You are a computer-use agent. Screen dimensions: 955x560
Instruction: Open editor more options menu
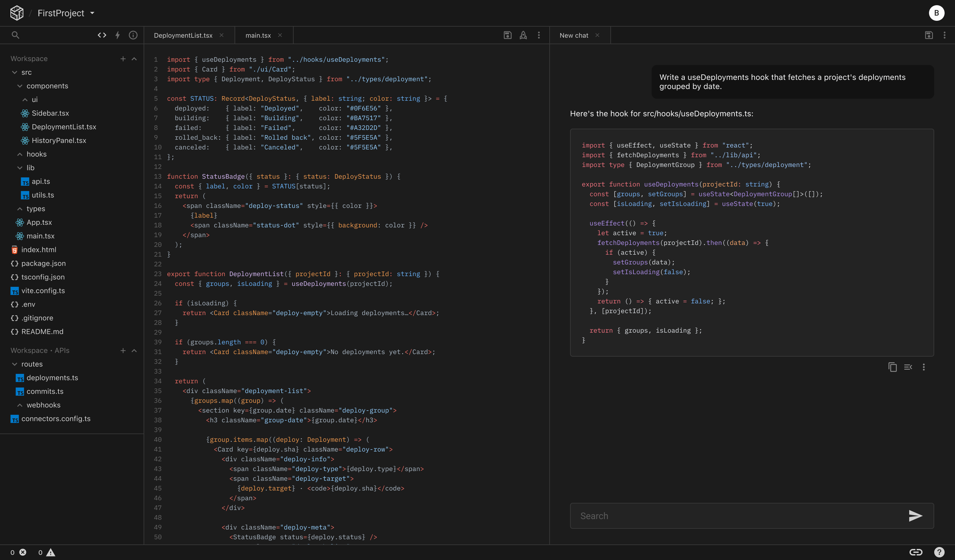[x=539, y=35]
